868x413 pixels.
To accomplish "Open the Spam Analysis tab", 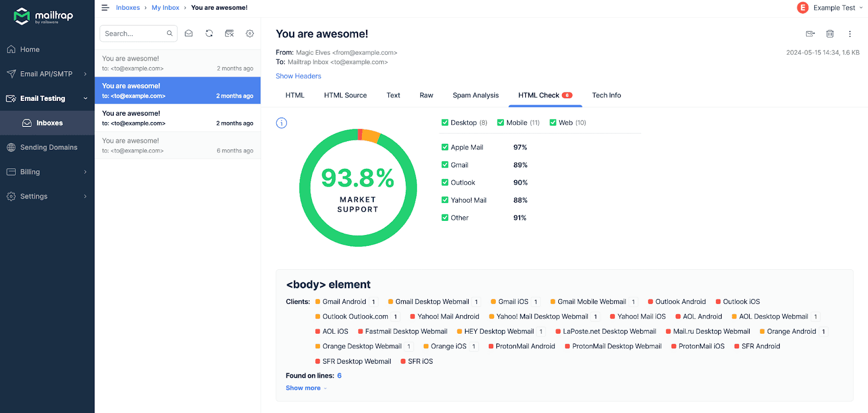I will pyautogui.click(x=476, y=95).
